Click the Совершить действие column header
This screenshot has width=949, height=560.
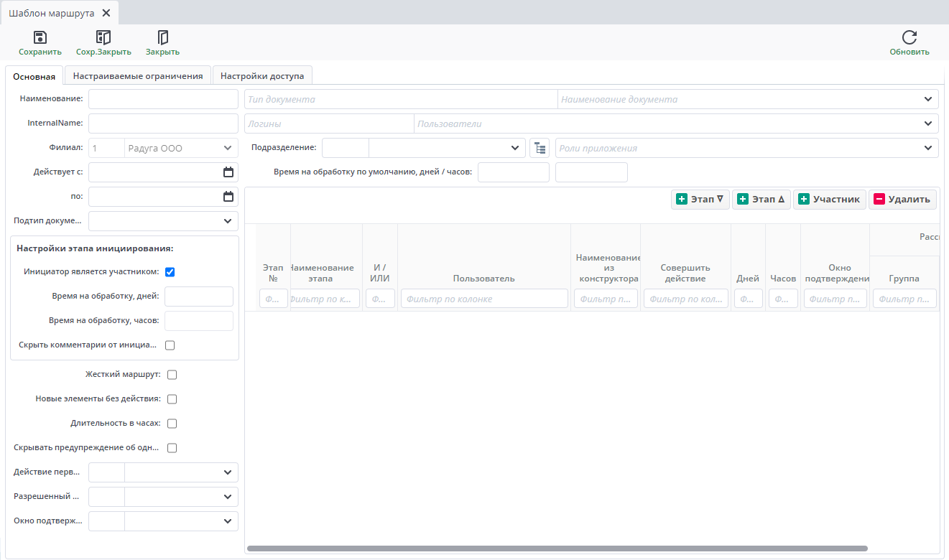coord(685,273)
